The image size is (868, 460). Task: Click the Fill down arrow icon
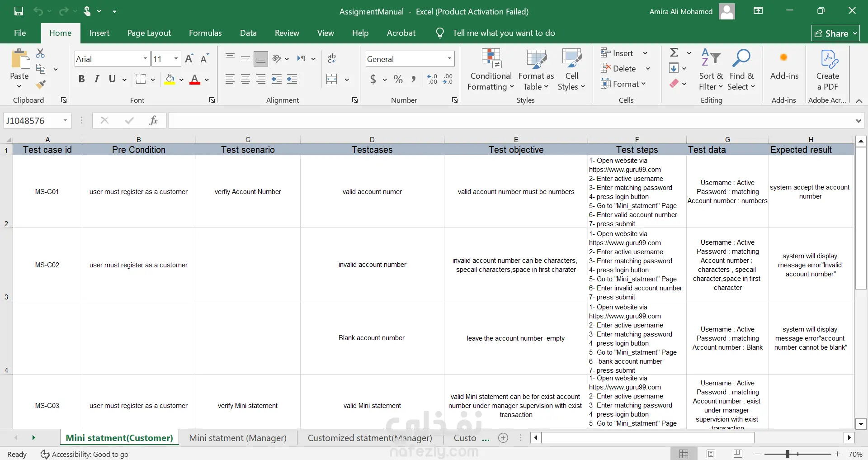pos(674,68)
